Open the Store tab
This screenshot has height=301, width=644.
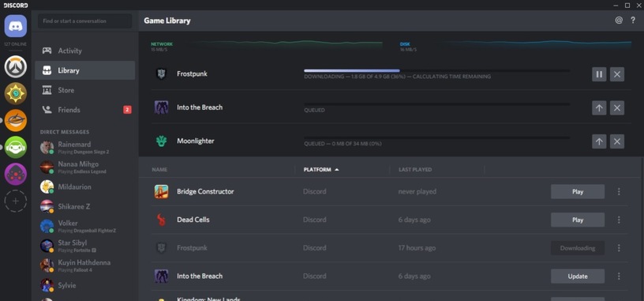tap(84, 90)
